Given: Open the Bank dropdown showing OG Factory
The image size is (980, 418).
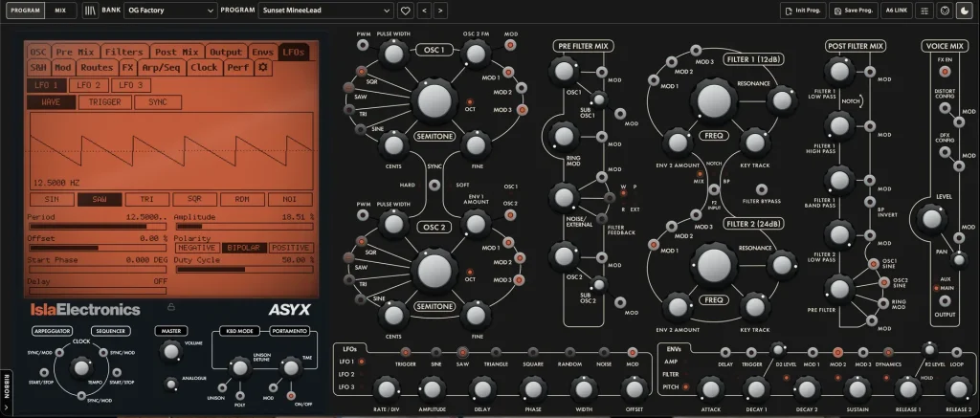Looking at the screenshot, I should 170,11.
